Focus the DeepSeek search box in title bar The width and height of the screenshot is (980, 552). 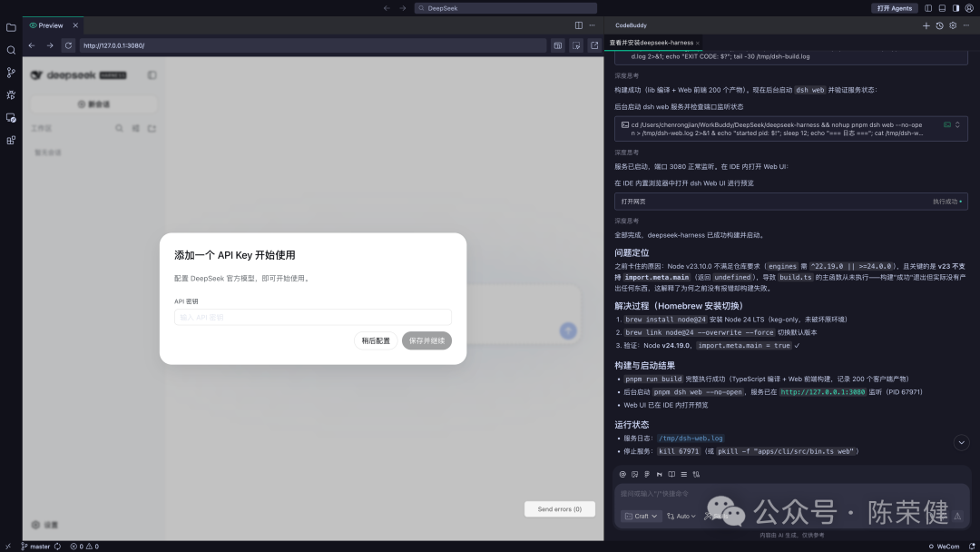[505, 8]
